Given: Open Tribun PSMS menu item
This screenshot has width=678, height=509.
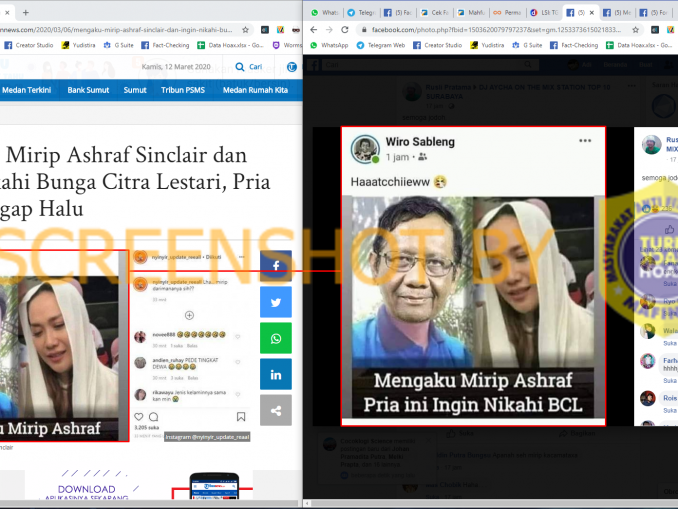Looking at the screenshot, I should pyautogui.click(x=183, y=90).
